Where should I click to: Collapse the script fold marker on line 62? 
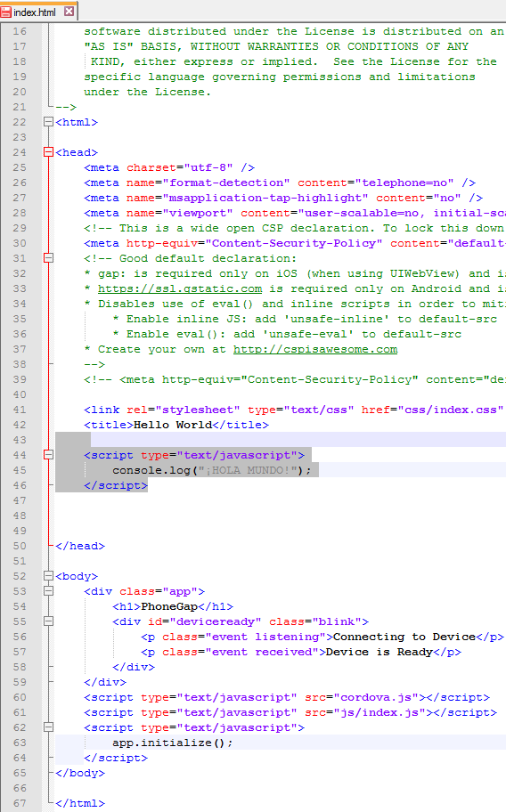[x=48, y=727]
